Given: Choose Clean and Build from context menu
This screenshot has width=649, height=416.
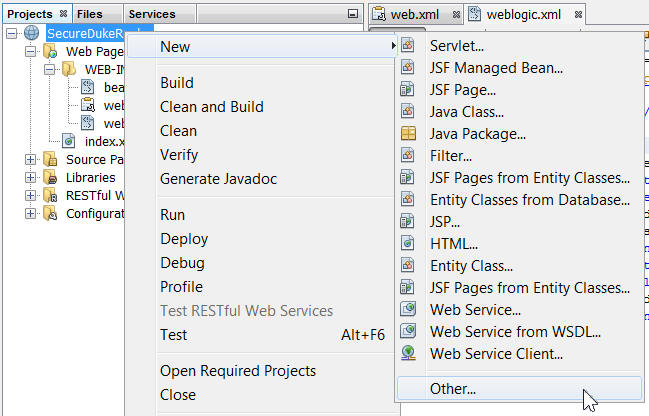Looking at the screenshot, I should coord(212,107).
